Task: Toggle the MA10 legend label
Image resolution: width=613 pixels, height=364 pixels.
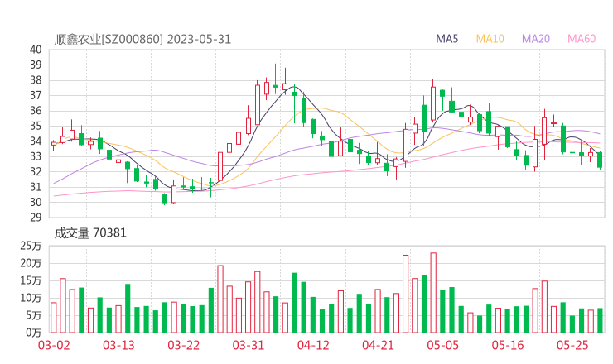Action: 490,39
